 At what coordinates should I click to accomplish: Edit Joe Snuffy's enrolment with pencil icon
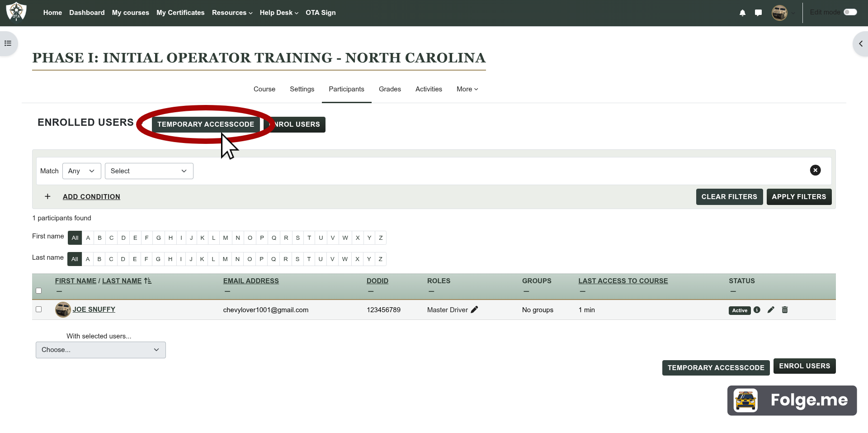pyautogui.click(x=771, y=310)
